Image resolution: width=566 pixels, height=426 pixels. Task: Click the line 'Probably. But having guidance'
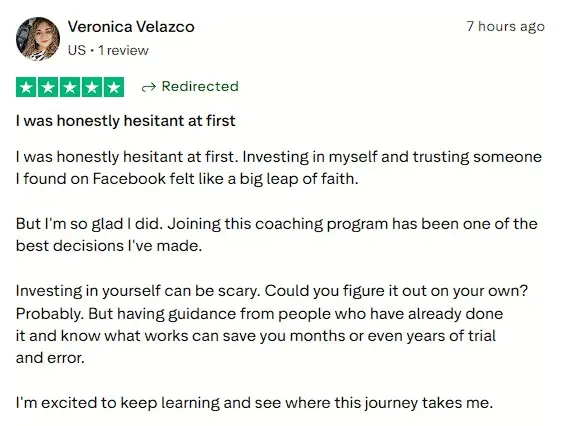(x=259, y=313)
